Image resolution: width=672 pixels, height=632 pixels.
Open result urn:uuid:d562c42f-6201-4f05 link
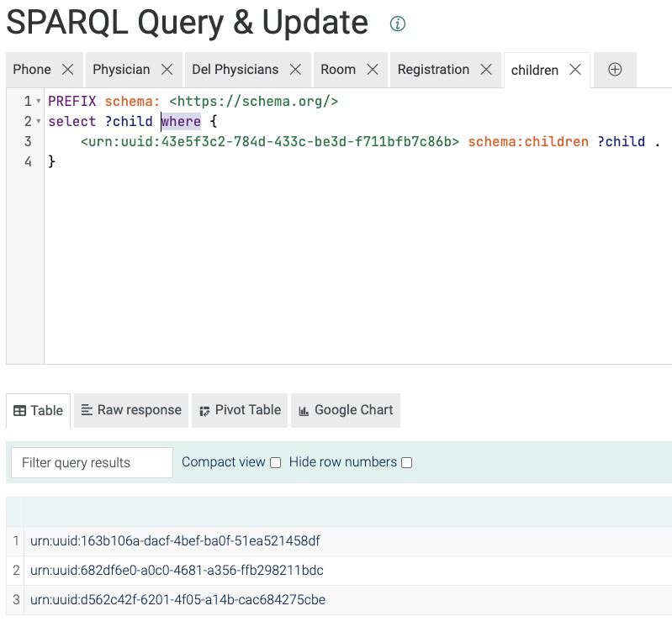(x=177, y=599)
